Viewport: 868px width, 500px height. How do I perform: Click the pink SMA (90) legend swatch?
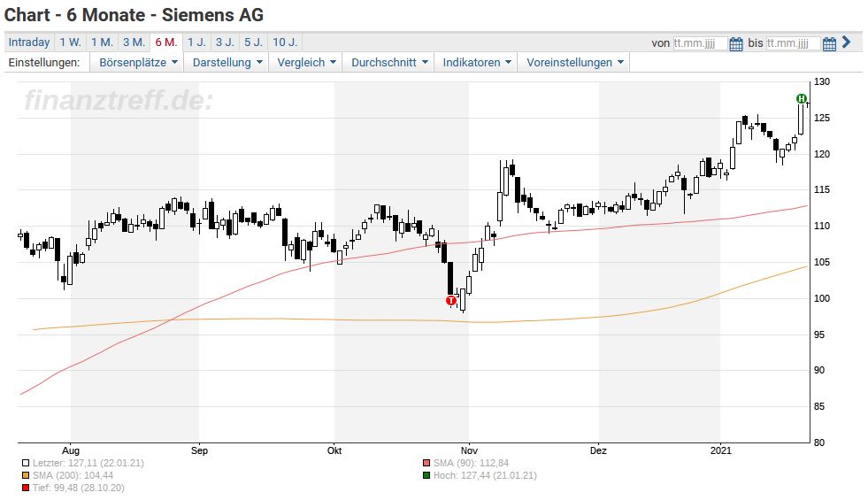point(426,463)
